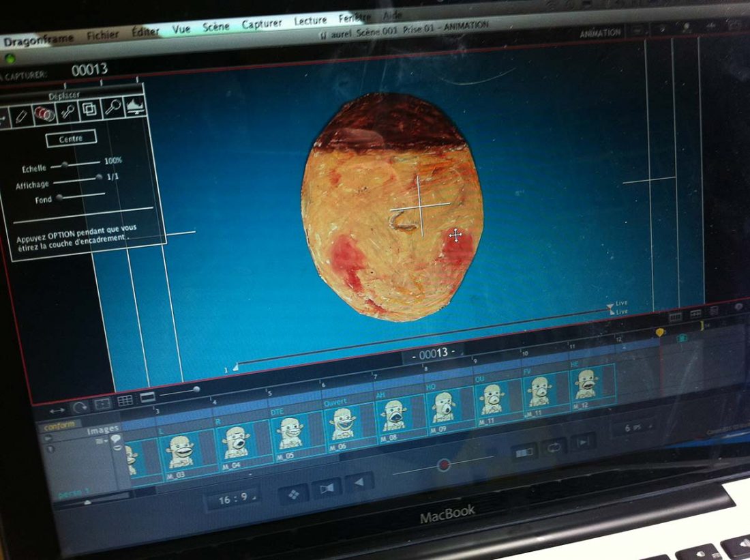Select the pencil draw tool
Screen dimensions: 750x560
21,117
